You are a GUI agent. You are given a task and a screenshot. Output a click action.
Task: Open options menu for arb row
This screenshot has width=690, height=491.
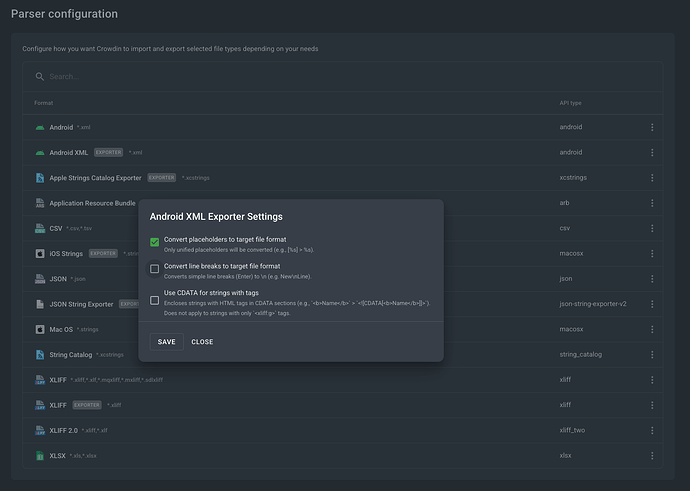pyautogui.click(x=652, y=203)
